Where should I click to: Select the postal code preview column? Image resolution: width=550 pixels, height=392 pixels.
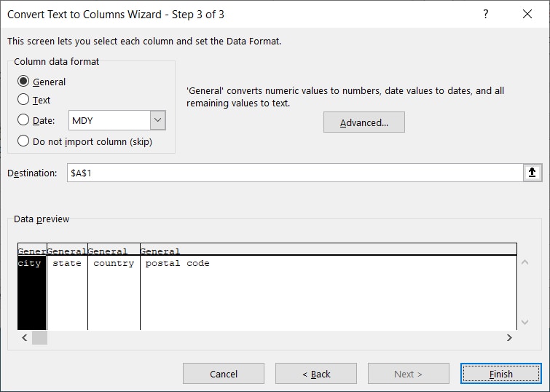(x=329, y=292)
